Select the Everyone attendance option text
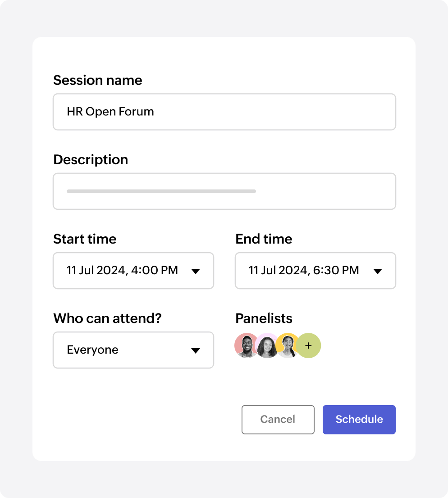Screen dimensions: 448x498 [x=92, y=350]
